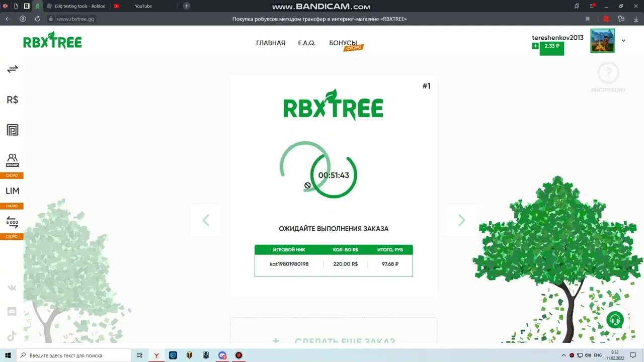Open the F.A.Q. menu item
This screenshot has width=644, height=362.
(x=307, y=43)
